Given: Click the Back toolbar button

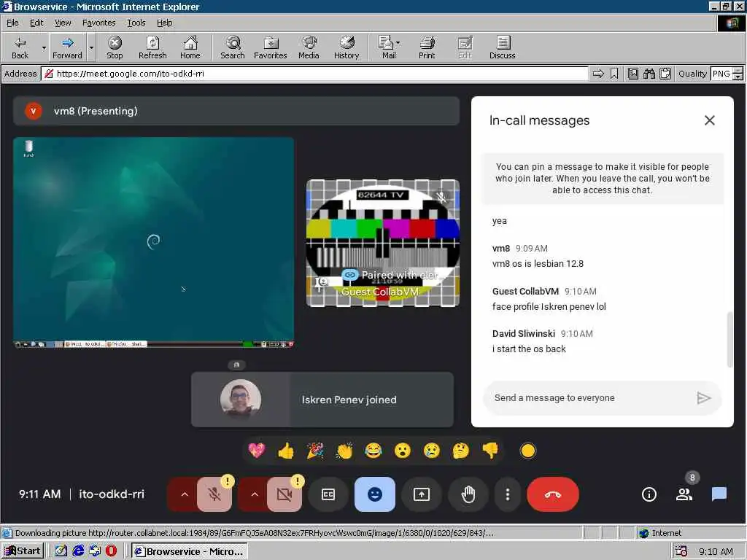Looking at the screenshot, I should (20, 47).
